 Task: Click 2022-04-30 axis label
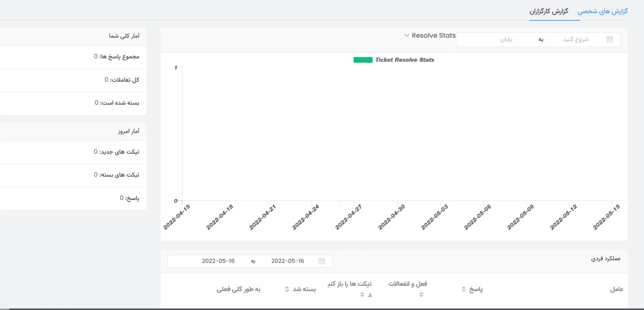tap(391, 217)
